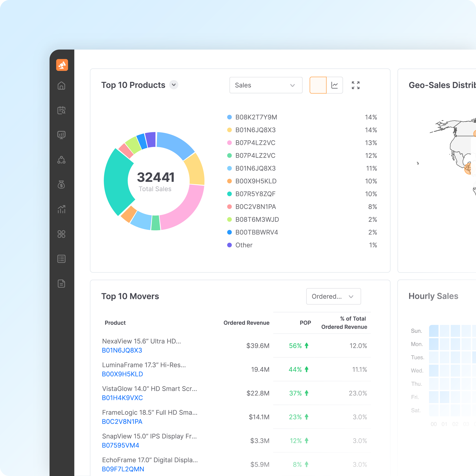Toggle B08K2T7Y9M legend series
476x476 pixels.
click(256, 117)
